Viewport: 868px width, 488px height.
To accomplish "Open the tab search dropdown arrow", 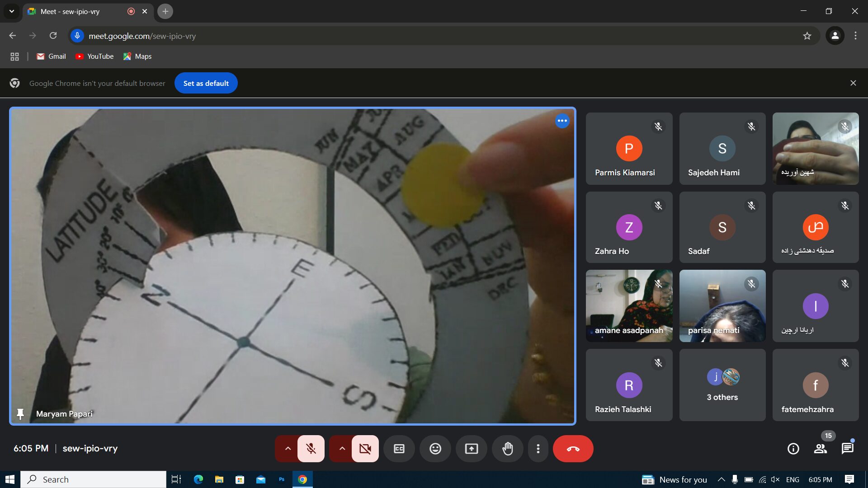I will pyautogui.click(x=12, y=11).
